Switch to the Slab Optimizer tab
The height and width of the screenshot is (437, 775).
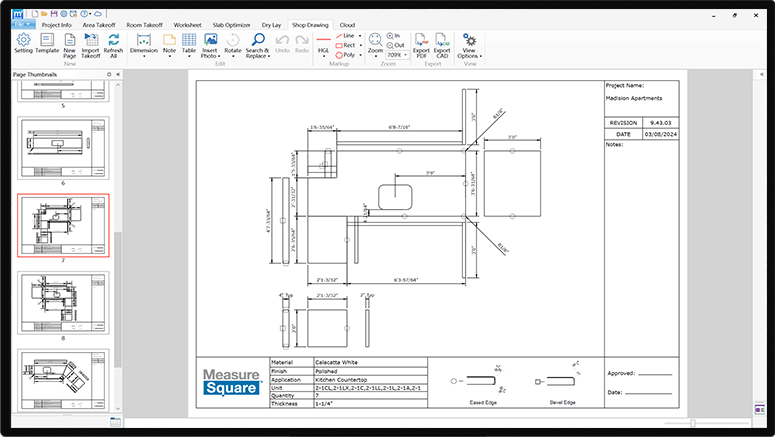tap(230, 24)
